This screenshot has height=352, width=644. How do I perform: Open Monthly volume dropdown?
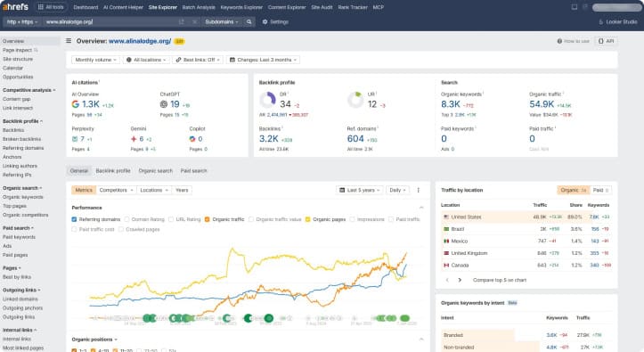tap(95, 60)
